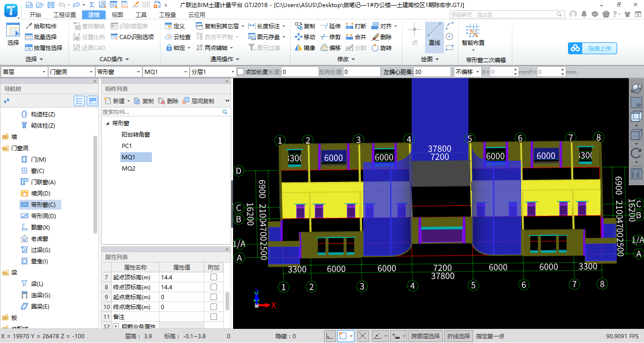This screenshot has width=644, height=343.
Task: Check 附加 box for 起点顶标高 row
Action: click(214, 277)
